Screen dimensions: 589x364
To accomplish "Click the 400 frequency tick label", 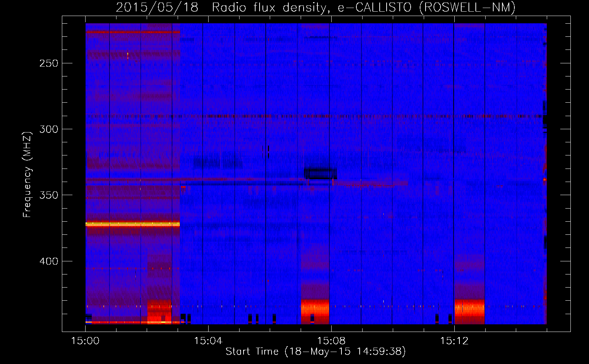I will (48, 261).
